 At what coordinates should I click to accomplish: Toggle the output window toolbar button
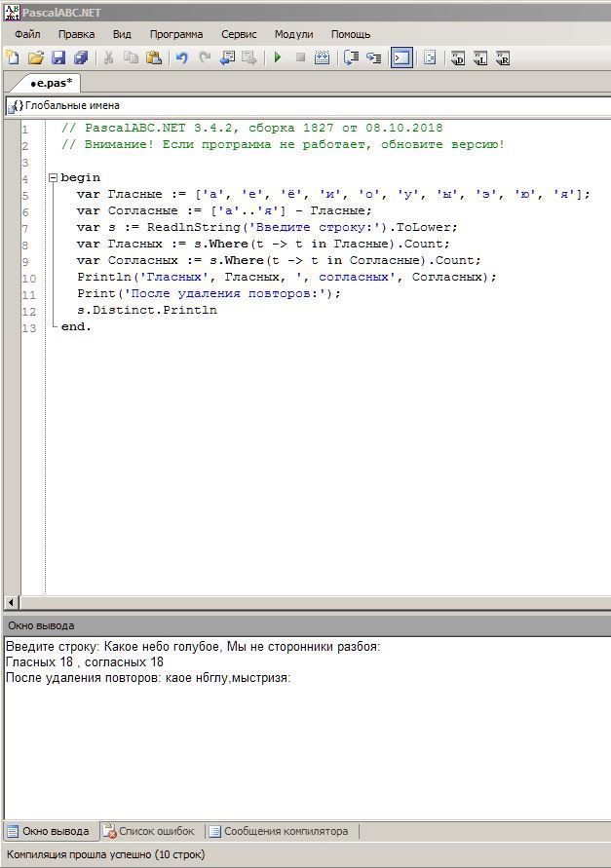pos(401,57)
